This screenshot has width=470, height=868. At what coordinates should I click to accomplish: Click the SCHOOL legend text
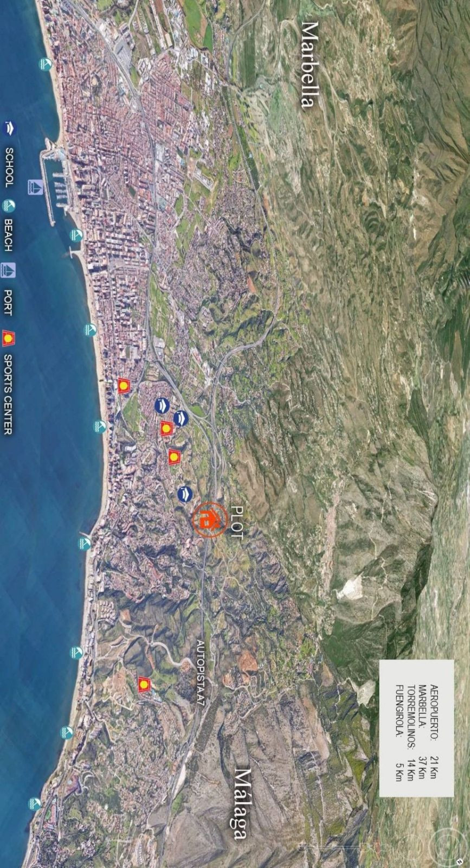(x=9, y=168)
